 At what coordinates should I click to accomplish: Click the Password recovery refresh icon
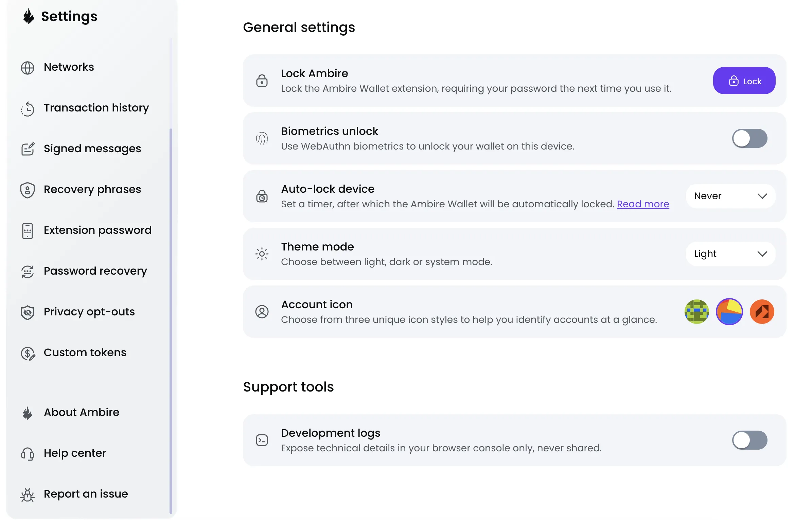coord(28,272)
